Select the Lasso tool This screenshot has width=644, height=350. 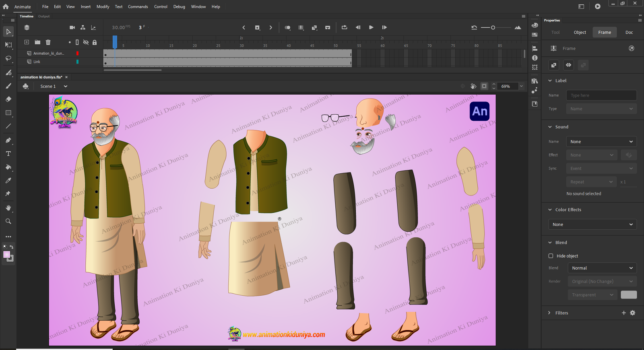click(x=8, y=58)
